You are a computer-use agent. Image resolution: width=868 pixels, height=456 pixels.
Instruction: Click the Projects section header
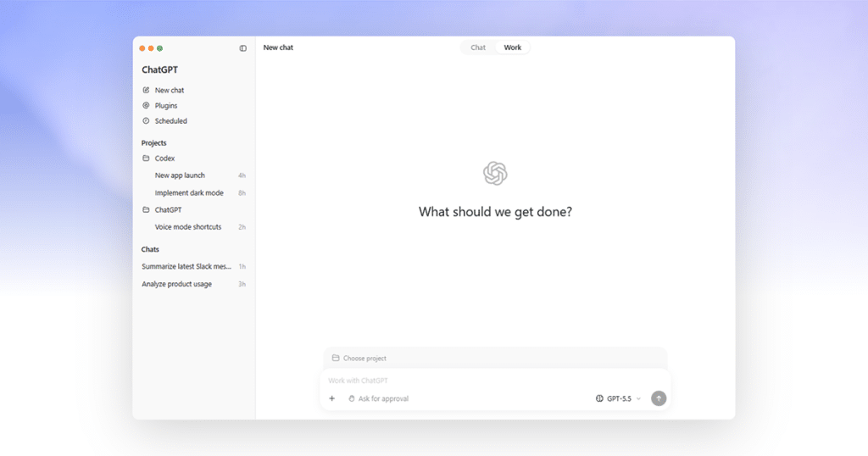click(x=154, y=142)
